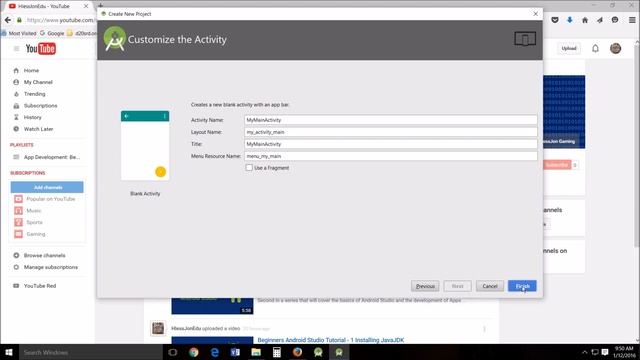Select the Blank Activity preview thumbnail
640x360 pixels.
pos(145,145)
